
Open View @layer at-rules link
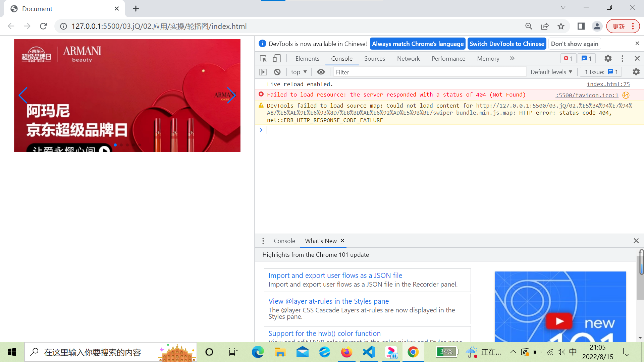pyautogui.click(x=328, y=301)
